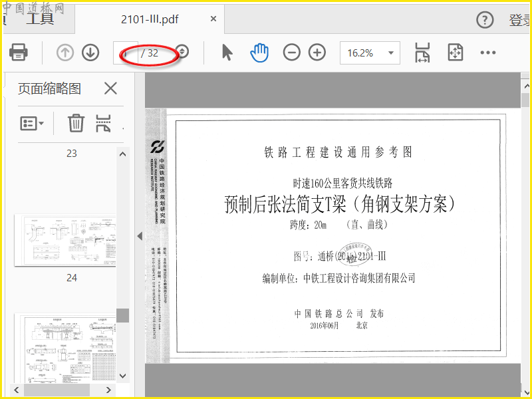
Task: Click the Print icon
Action: click(19, 53)
